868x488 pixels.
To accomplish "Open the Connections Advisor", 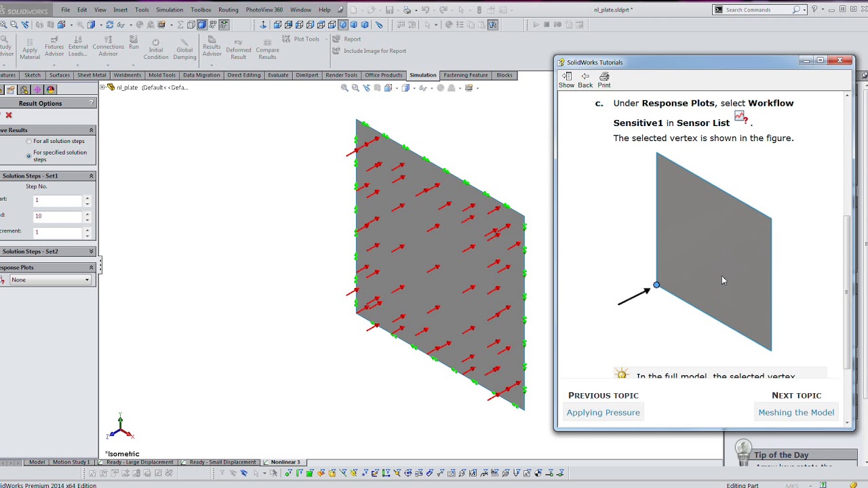I will [108, 47].
